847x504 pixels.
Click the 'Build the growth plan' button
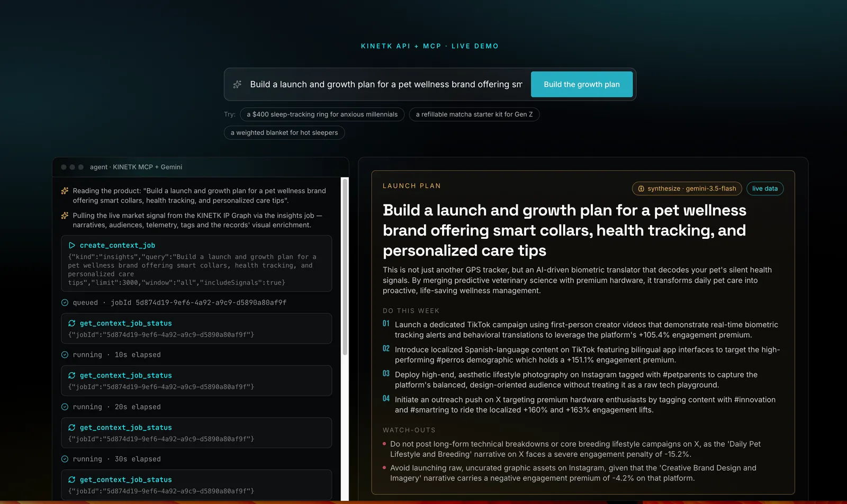(581, 84)
